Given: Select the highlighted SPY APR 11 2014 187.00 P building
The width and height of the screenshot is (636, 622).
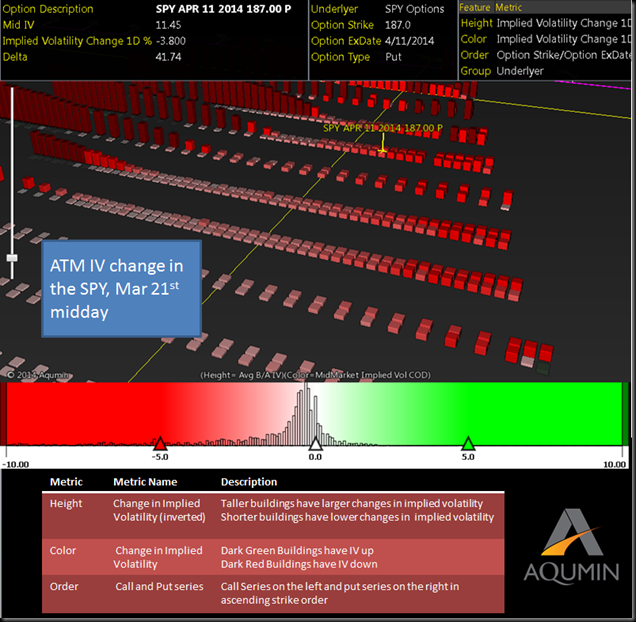Looking at the screenshot, I should 382,151.
